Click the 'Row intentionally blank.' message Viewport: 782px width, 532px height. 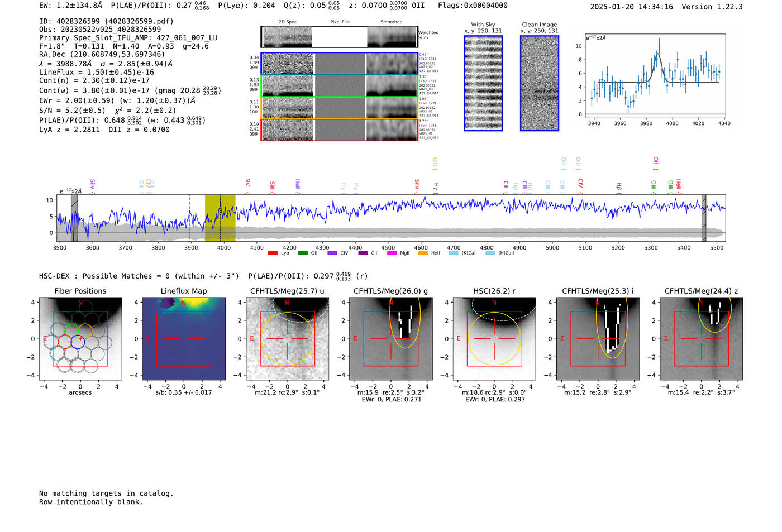(x=91, y=502)
